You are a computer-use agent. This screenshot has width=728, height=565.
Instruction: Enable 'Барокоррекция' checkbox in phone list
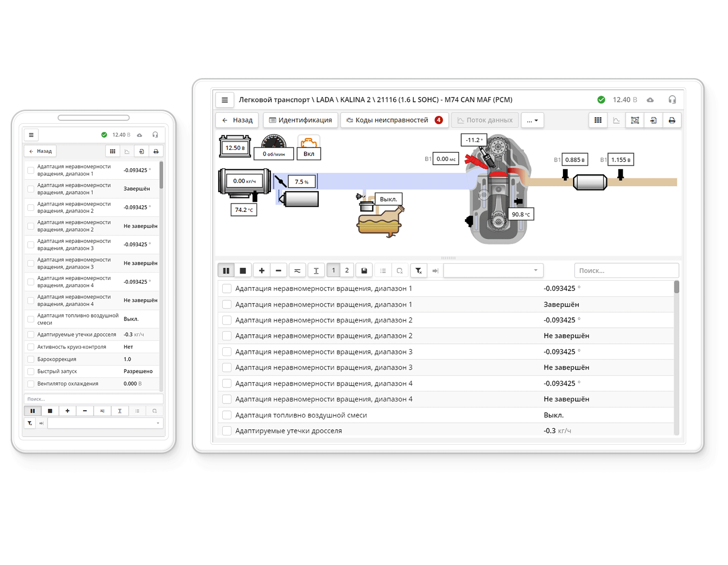31,359
